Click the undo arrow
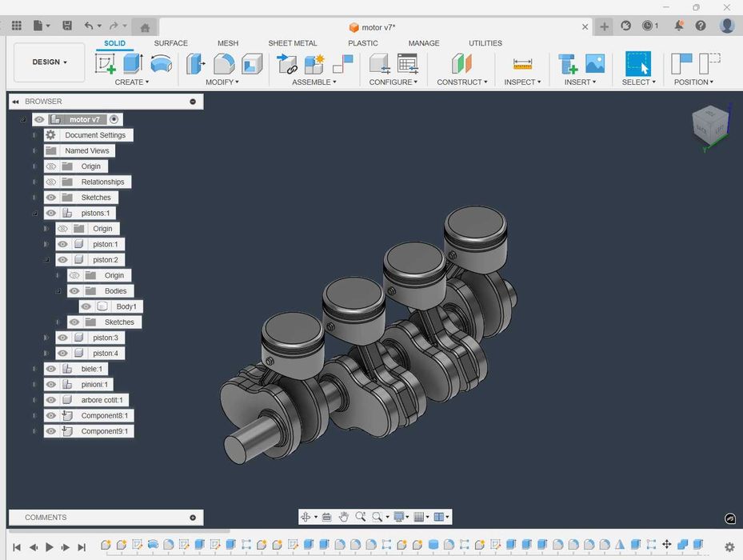The image size is (743, 560). point(89,26)
